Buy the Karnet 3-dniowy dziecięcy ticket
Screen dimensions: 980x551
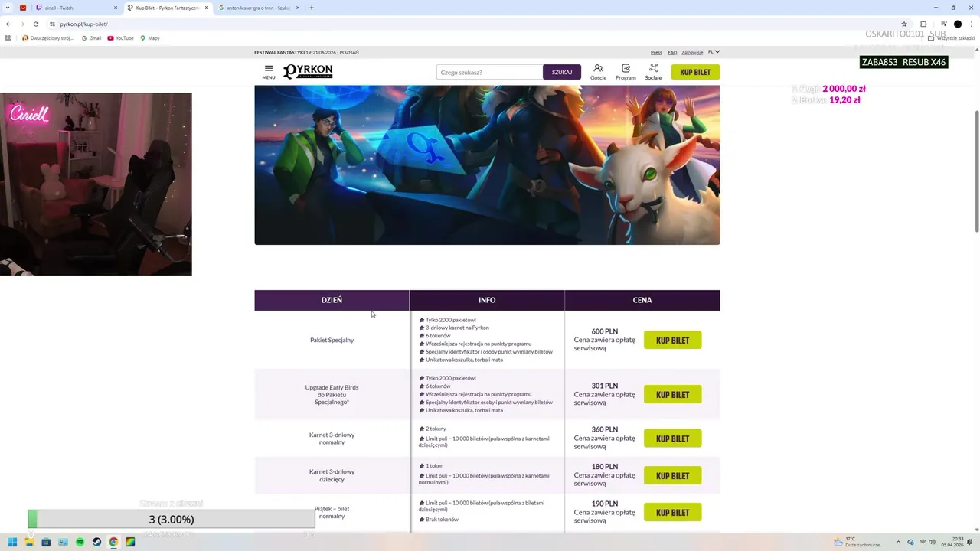pyautogui.click(x=672, y=476)
